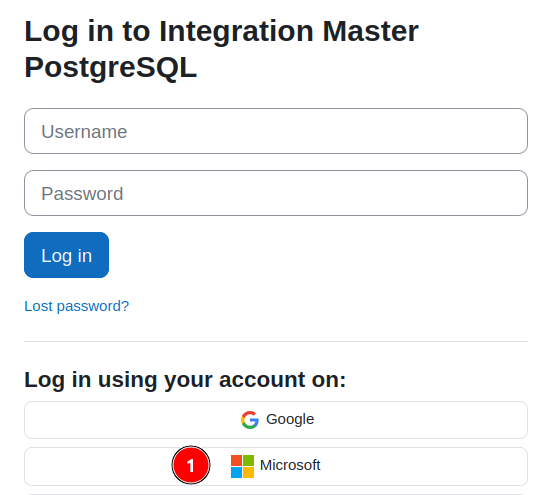Image resolution: width=554 pixels, height=495 pixels.
Task: Click the Microsoft four-square logo
Action: point(242,466)
